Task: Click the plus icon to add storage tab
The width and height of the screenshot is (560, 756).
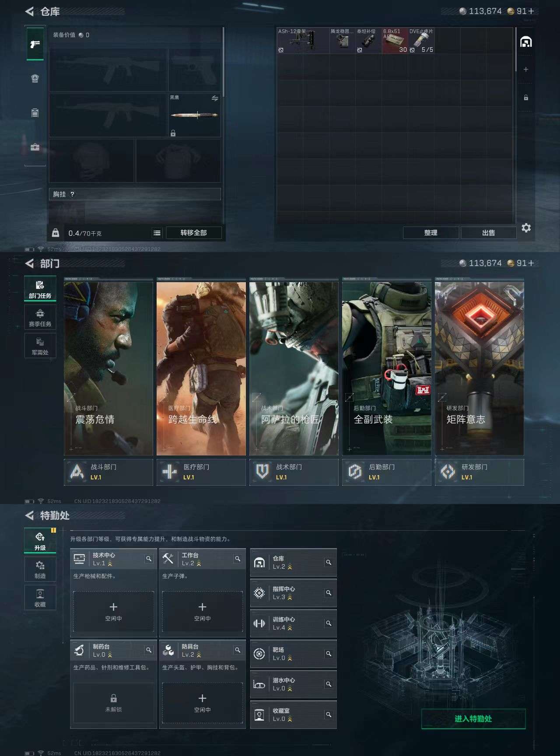Action: pyautogui.click(x=526, y=70)
